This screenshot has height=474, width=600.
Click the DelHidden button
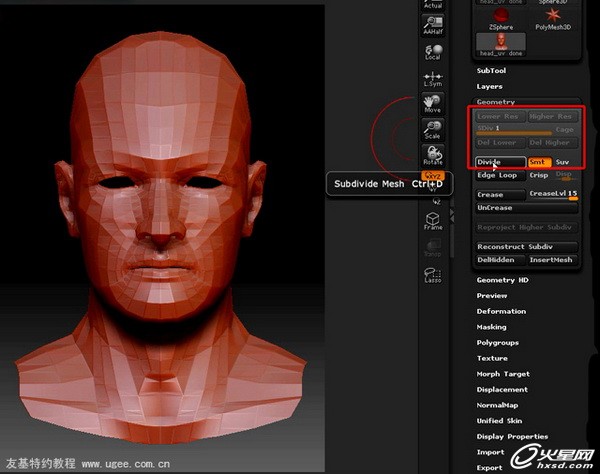click(501, 260)
